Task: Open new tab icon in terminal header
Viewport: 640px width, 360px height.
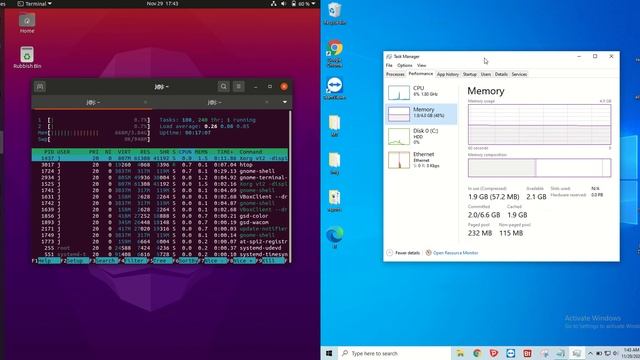Action: [x=40, y=87]
